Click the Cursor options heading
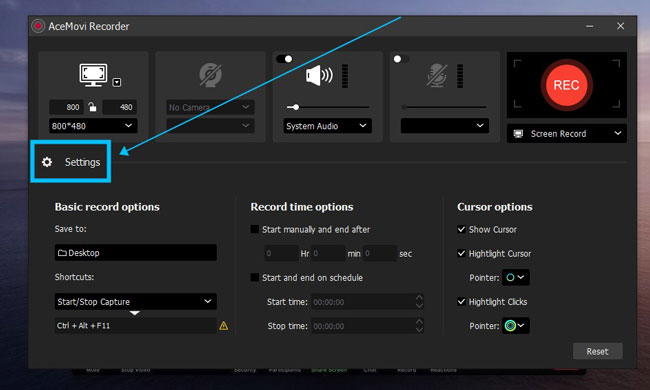 (495, 207)
